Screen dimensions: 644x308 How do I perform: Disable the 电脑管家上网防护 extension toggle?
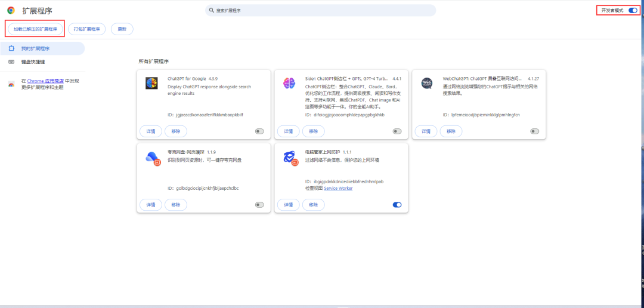pyautogui.click(x=397, y=205)
